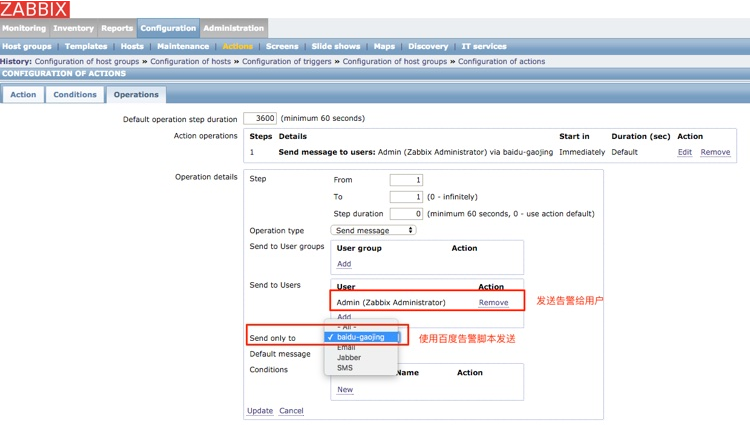Image resolution: width=750 pixels, height=444 pixels.
Task: Focus the Step duration input field
Action: pyautogui.click(x=406, y=213)
